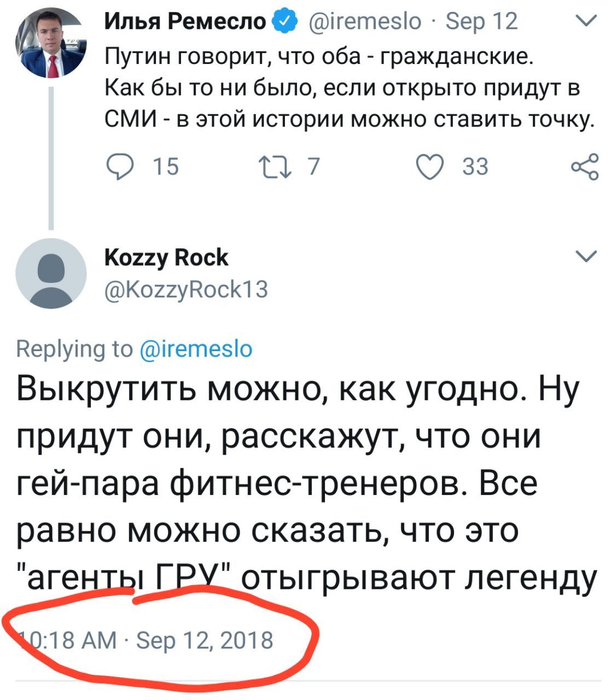Click the Sep 12 tweet date
Image resolution: width=611 pixels, height=700 pixels.
(x=481, y=22)
